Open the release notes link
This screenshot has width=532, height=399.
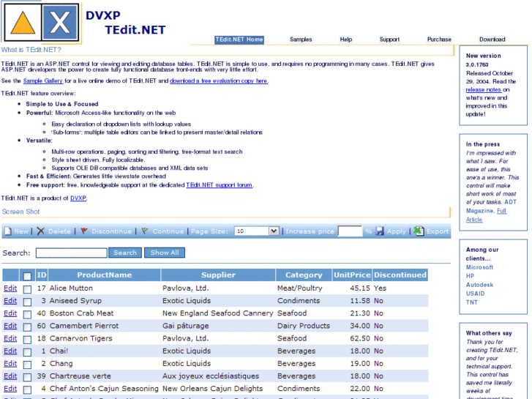(483, 89)
